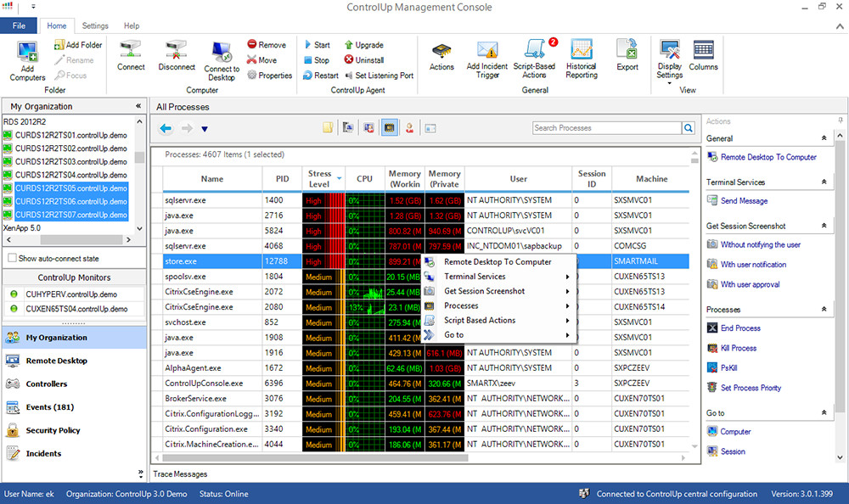
Task: Select CUHYPERV.controlUp.demo monitor
Action: pos(71,294)
